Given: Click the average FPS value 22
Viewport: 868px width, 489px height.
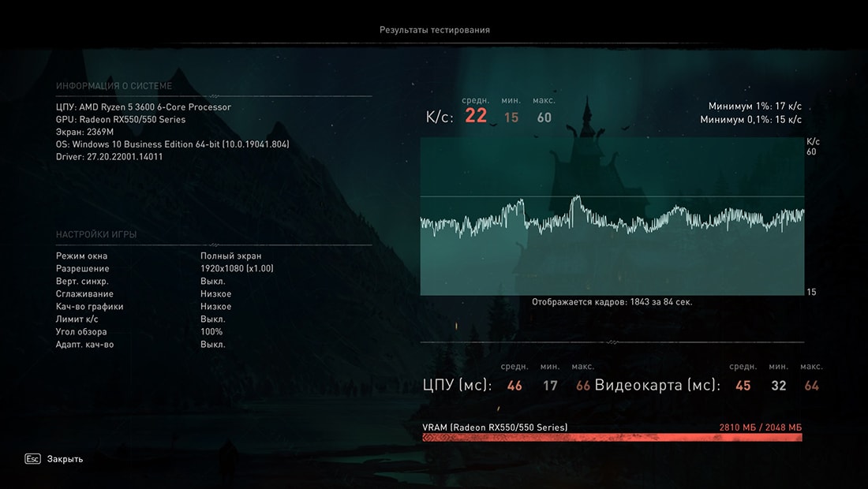Looking at the screenshot, I should [476, 116].
